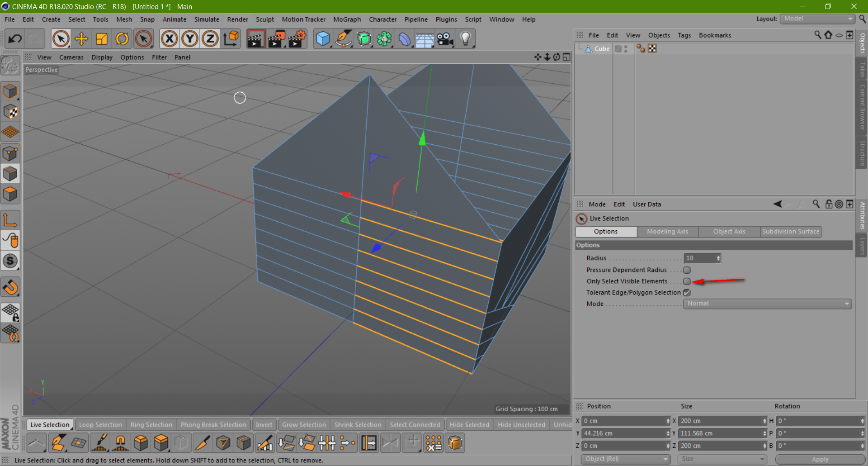Click Render to Picture Viewer icon
868x466 pixels.
(x=277, y=39)
